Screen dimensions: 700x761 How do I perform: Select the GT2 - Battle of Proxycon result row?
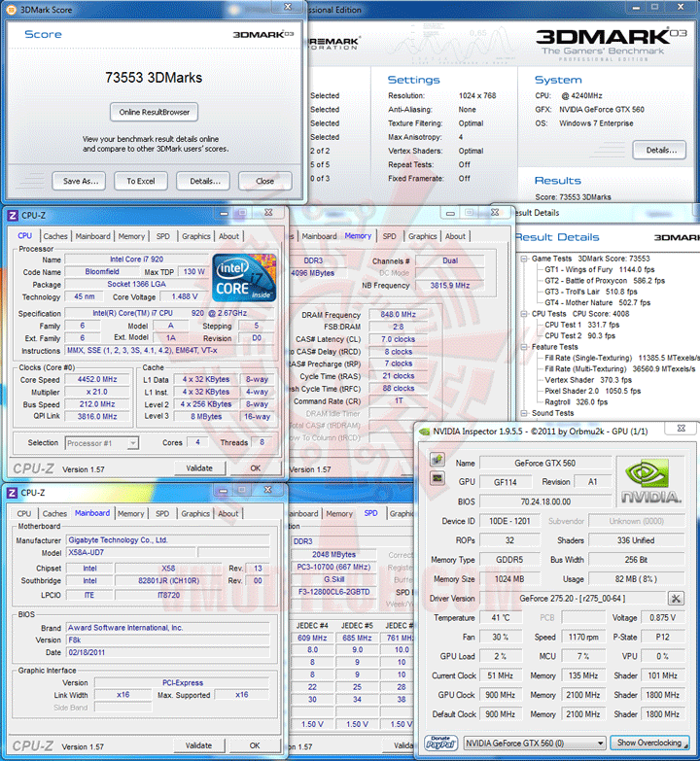click(x=605, y=281)
